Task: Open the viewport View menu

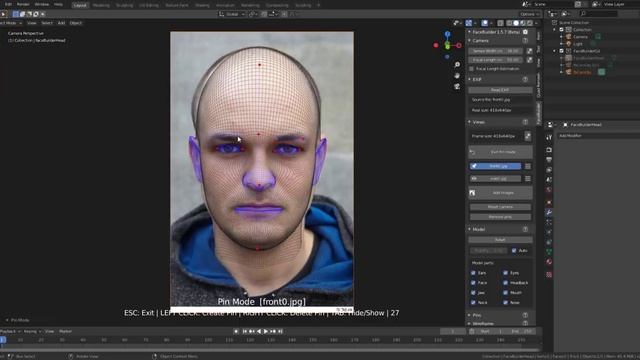Action: pyautogui.click(x=31, y=23)
